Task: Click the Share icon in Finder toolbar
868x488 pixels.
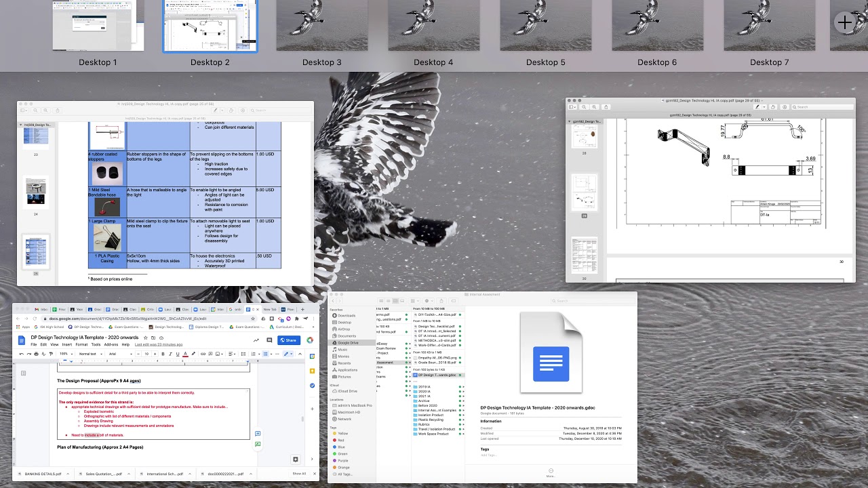Action: [x=441, y=301]
